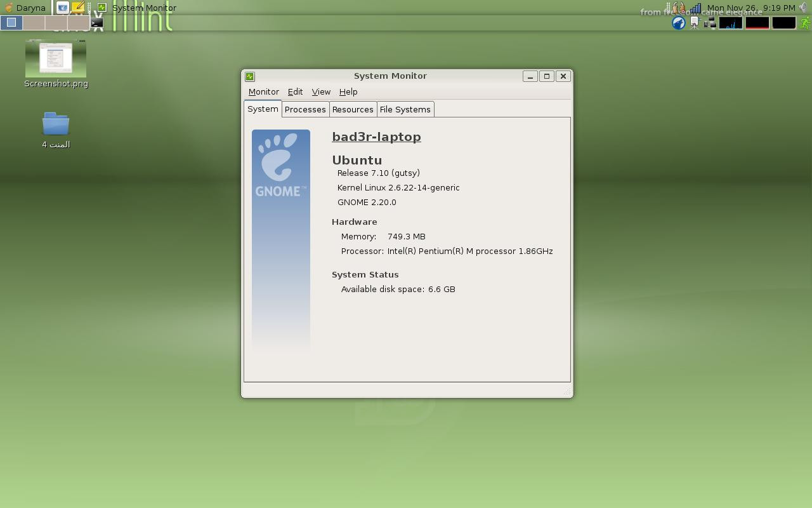Click the Ubuntu heading text
The height and width of the screenshot is (508, 812).
point(357,160)
